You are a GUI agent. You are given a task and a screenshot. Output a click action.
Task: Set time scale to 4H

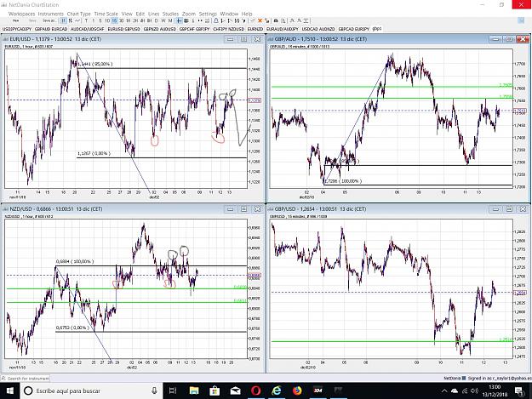point(142,20)
